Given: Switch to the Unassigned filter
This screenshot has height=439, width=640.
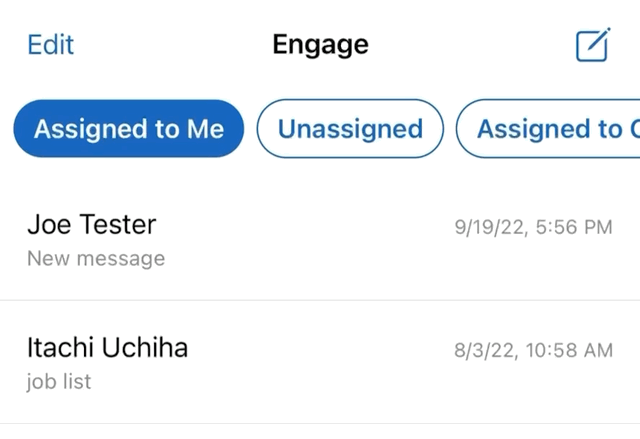Looking at the screenshot, I should (350, 129).
